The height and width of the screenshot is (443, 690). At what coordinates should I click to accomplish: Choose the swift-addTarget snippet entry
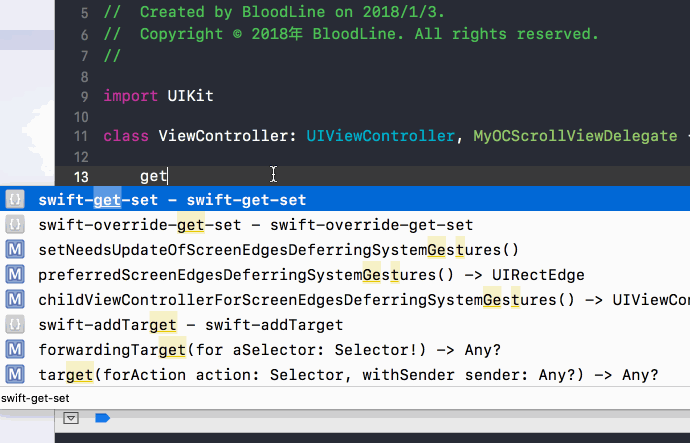[x=345, y=325]
